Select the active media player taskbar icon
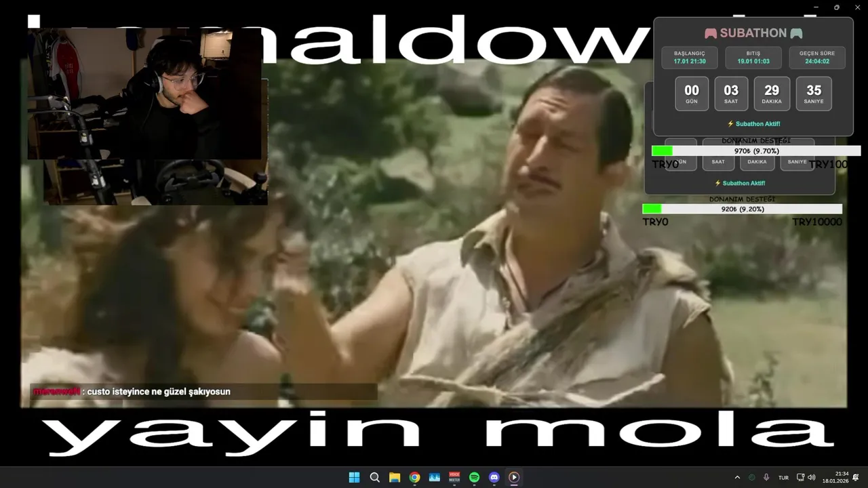The width and height of the screenshot is (868, 488). point(514,477)
